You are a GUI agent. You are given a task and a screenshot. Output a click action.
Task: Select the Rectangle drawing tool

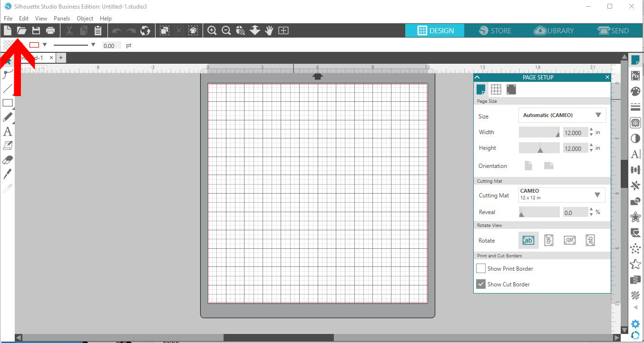click(x=8, y=103)
